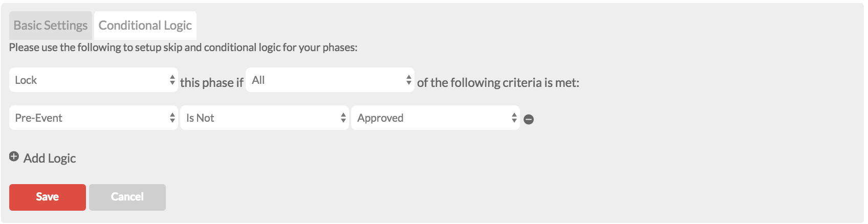This screenshot has height=224, width=868.
Task: Click the arrows on the Approved select
Action: (514, 118)
